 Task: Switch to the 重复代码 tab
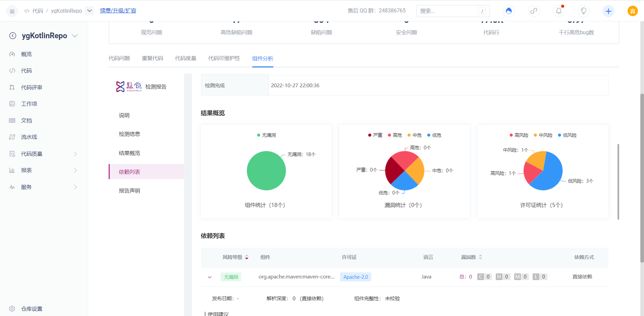coord(153,58)
